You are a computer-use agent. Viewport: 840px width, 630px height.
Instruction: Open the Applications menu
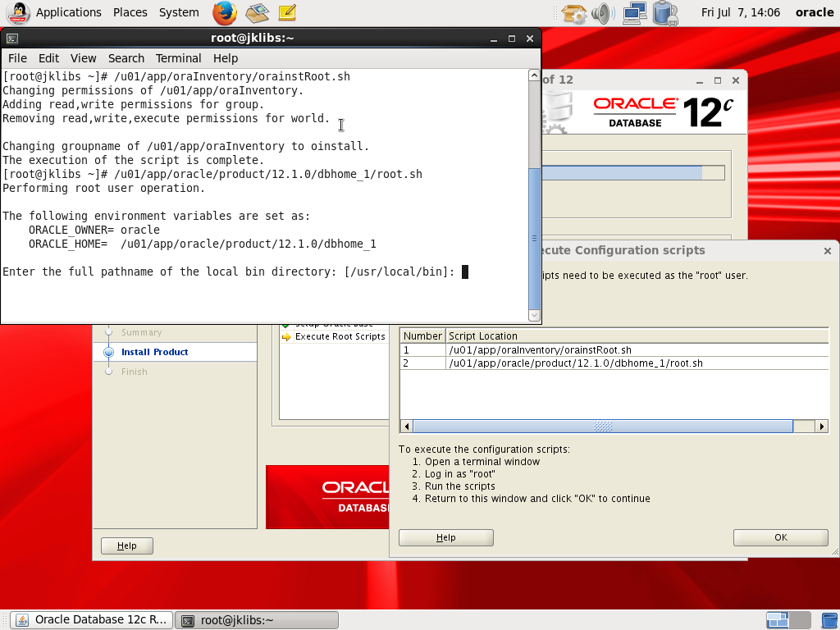(x=69, y=12)
